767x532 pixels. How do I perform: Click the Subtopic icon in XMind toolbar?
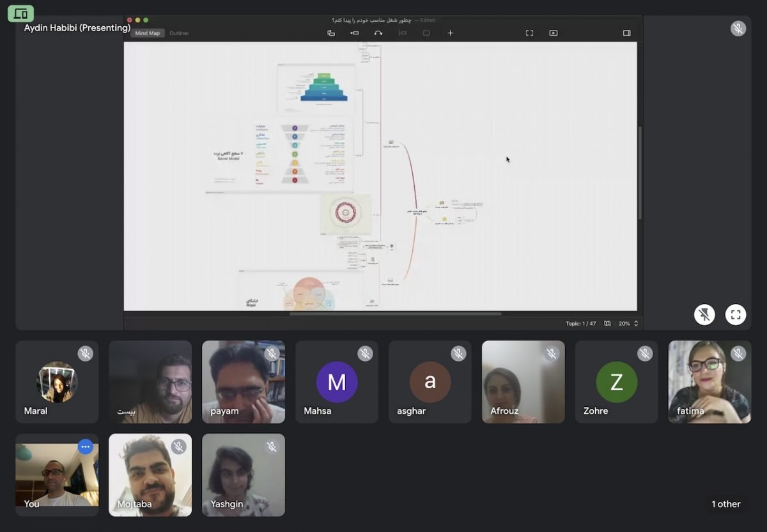click(355, 33)
